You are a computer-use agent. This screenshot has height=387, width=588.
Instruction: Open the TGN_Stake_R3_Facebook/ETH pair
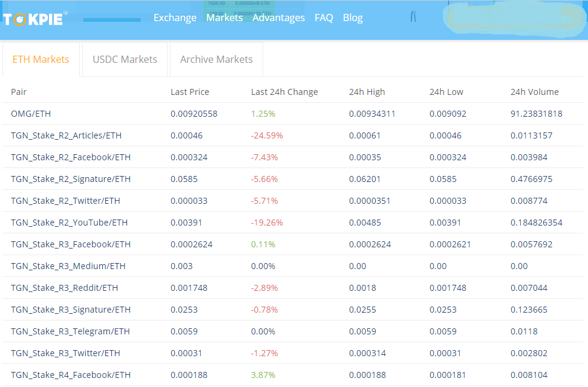[x=71, y=244]
